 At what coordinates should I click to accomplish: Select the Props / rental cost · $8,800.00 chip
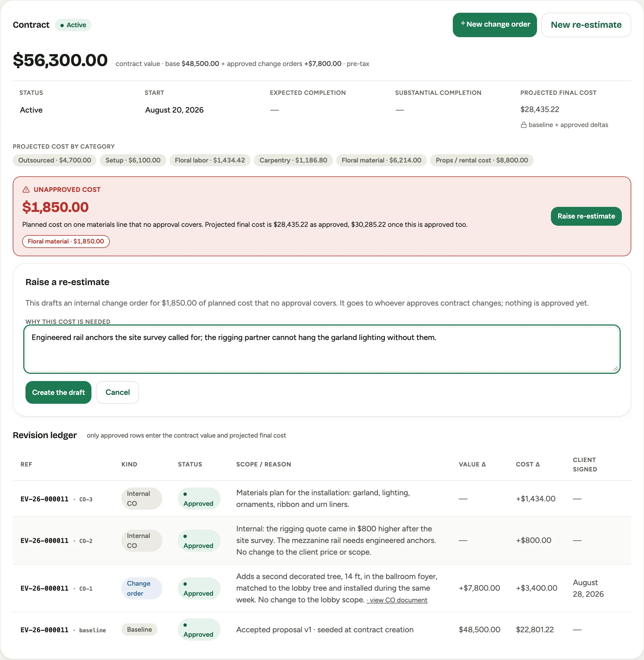tap(482, 160)
